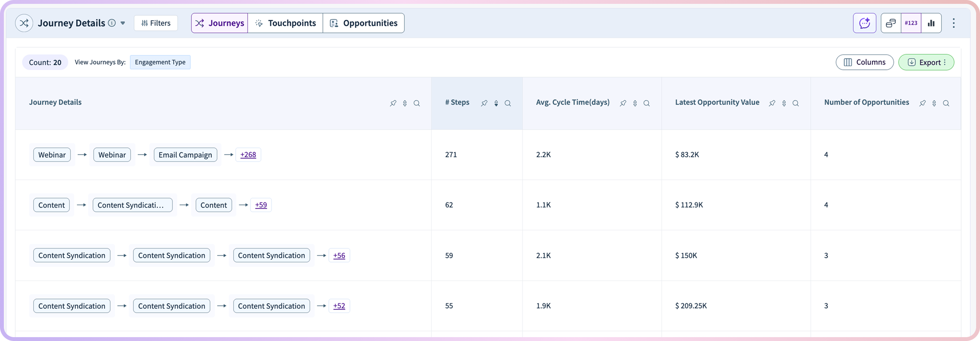The image size is (980, 341).
Task: Pin the Latest Opportunity Value column
Action: click(x=772, y=103)
